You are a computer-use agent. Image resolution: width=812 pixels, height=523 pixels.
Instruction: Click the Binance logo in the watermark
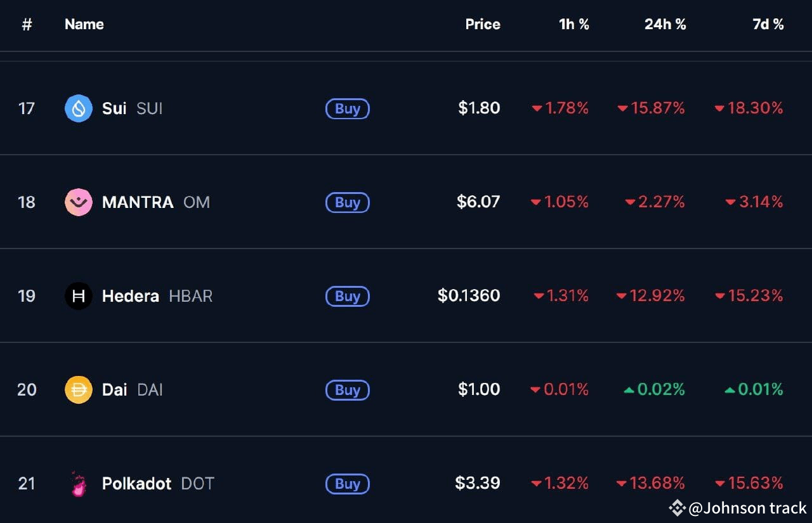(677, 508)
